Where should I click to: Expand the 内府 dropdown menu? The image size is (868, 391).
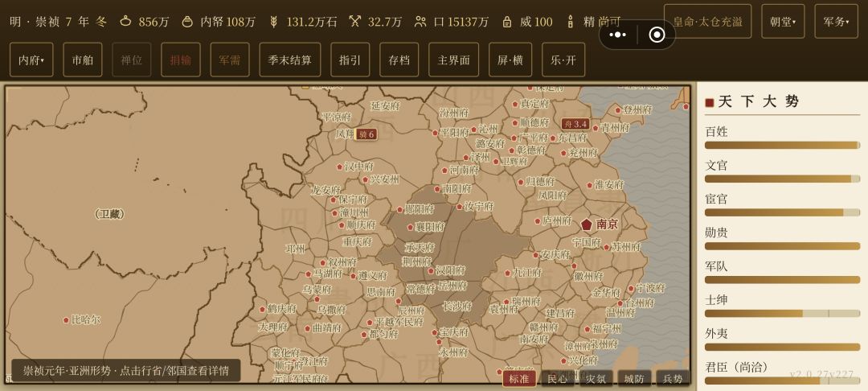31,60
